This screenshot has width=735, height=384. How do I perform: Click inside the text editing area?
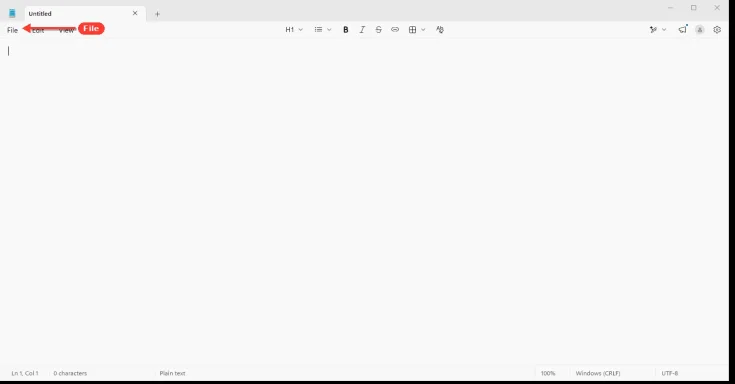[x=364, y=202]
